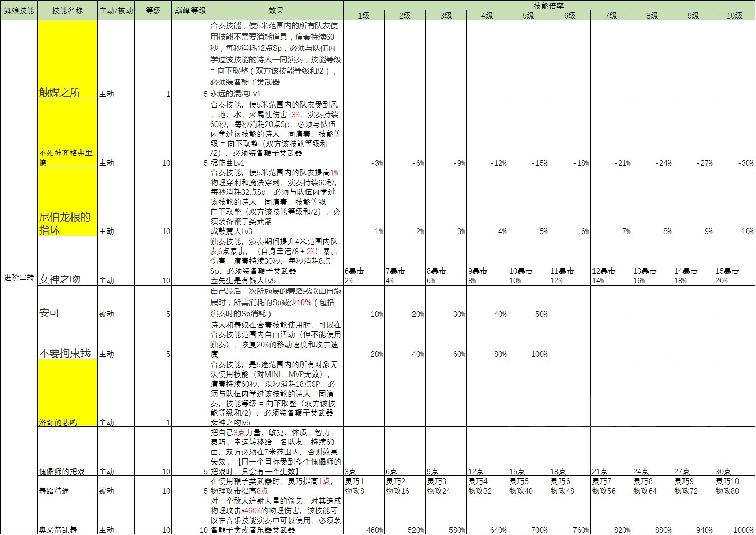Select the 6暴击 2% cell
This screenshot has width=756, height=535.
(x=364, y=261)
